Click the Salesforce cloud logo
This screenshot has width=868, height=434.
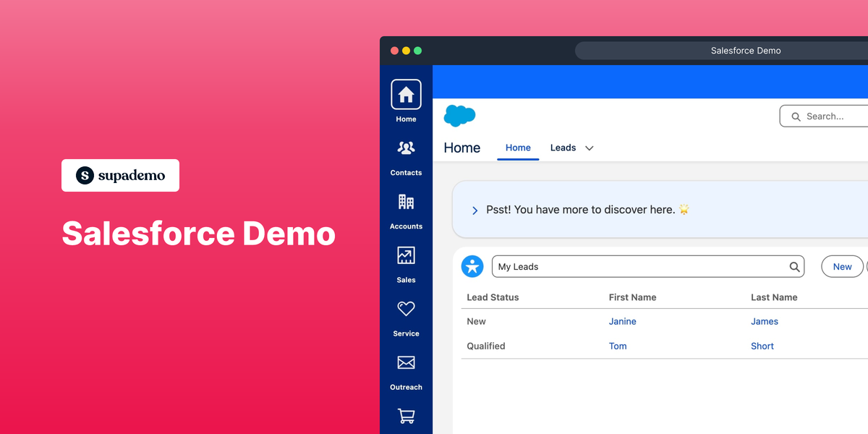tap(459, 116)
